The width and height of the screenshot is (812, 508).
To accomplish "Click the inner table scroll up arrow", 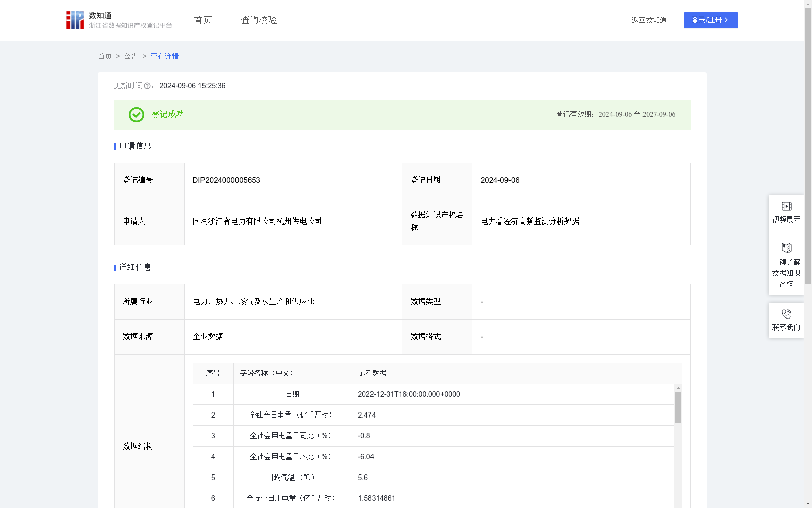I will pos(678,388).
